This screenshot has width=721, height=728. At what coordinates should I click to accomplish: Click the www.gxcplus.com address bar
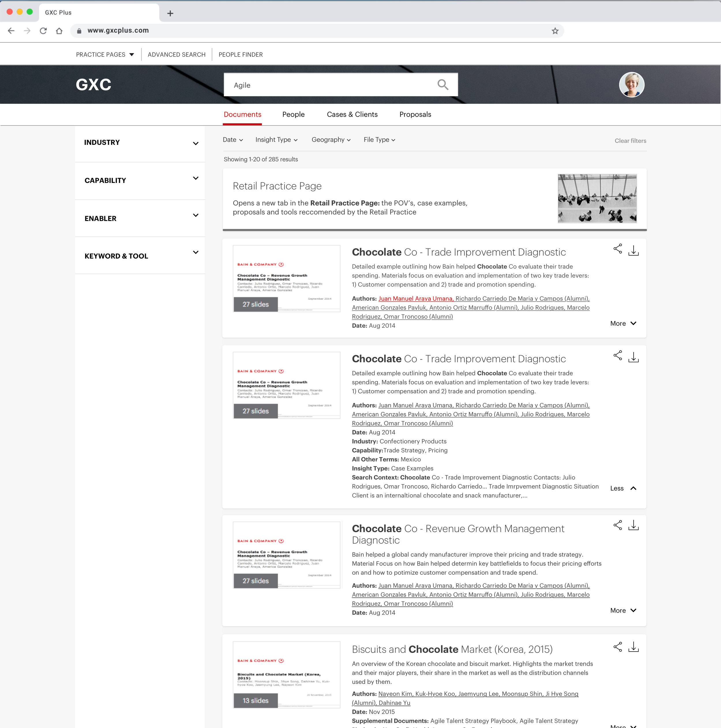tap(317, 31)
